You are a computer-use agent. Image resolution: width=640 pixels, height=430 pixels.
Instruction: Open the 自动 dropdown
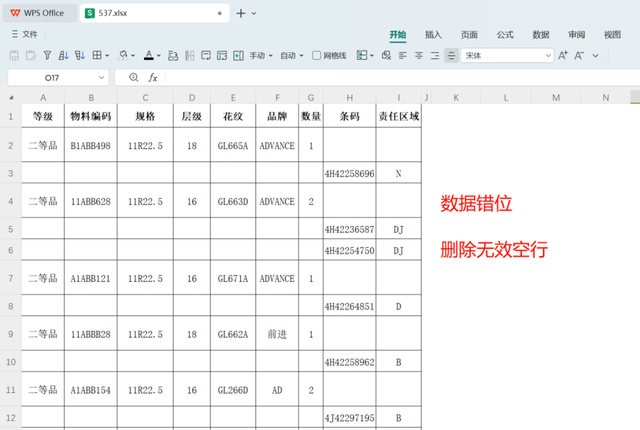coord(291,55)
